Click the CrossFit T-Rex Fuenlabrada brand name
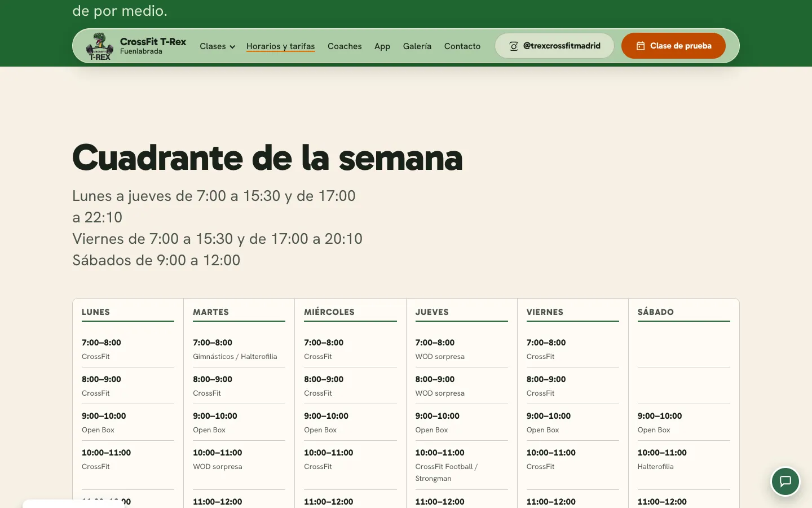This screenshot has height=508, width=812. [x=153, y=46]
